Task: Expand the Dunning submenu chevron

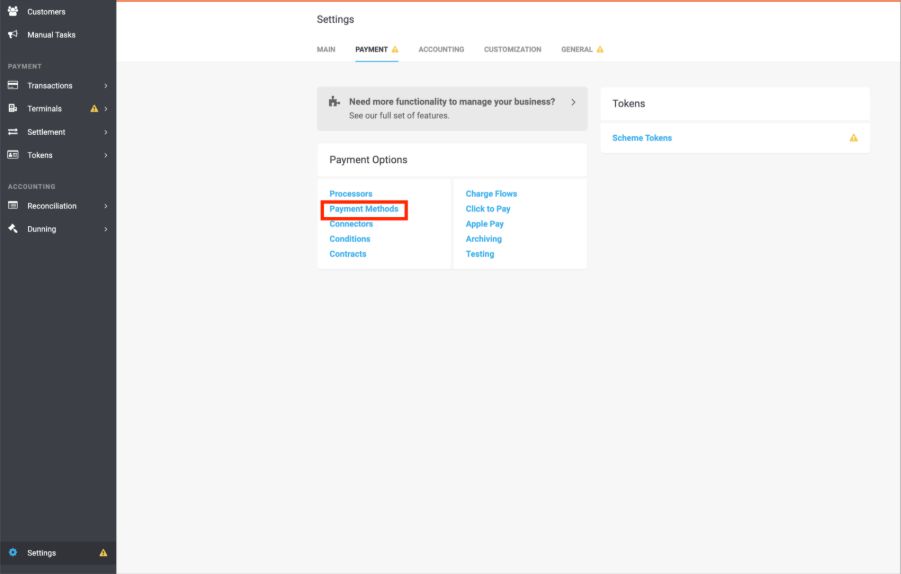Action: pyautogui.click(x=105, y=229)
